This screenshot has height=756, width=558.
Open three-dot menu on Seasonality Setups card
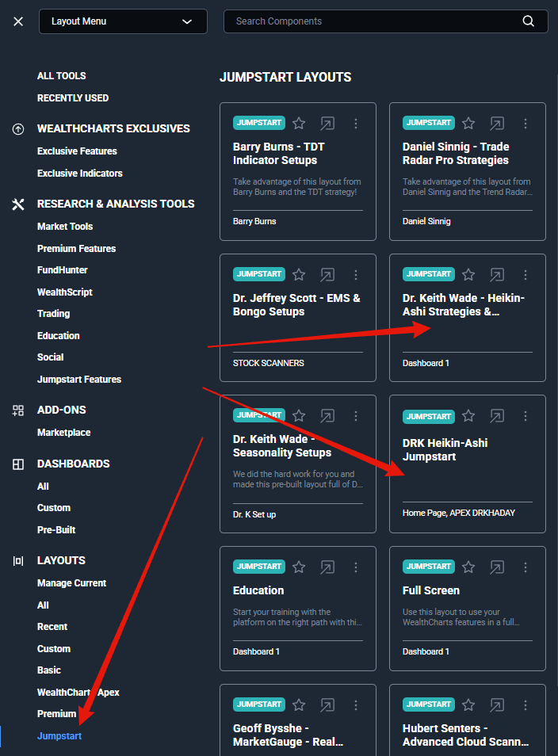356,415
